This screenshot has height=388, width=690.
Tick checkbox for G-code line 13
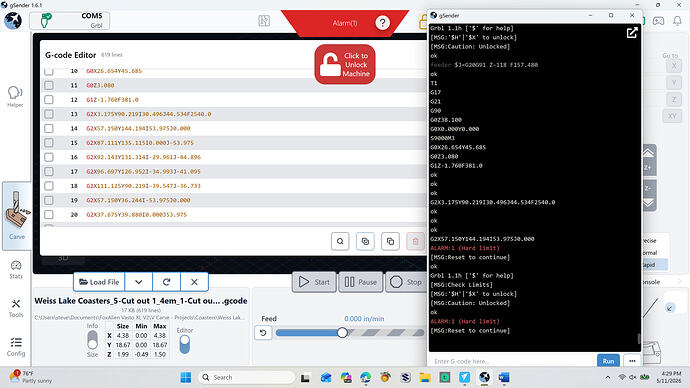pyautogui.click(x=49, y=114)
